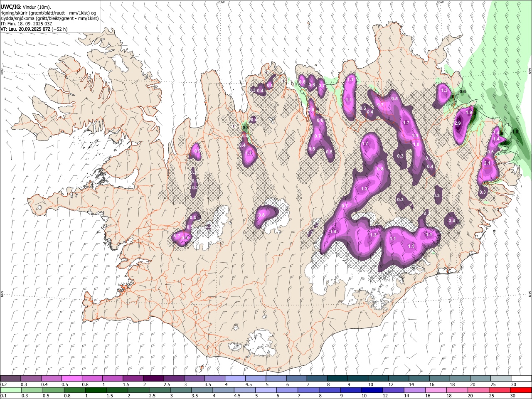Screen dimensions: 532x399
Task: Click the '9' label in the upper legend
Action: point(349,384)
